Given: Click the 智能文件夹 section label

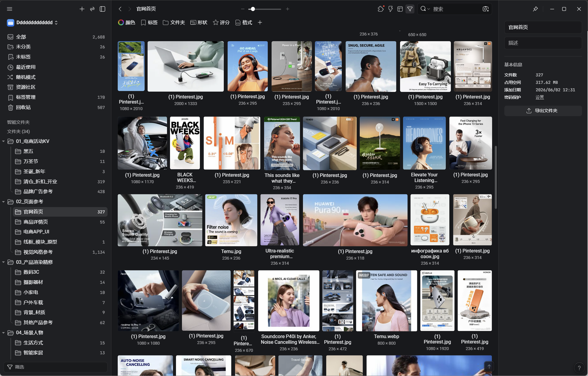Looking at the screenshot, I should [19, 122].
